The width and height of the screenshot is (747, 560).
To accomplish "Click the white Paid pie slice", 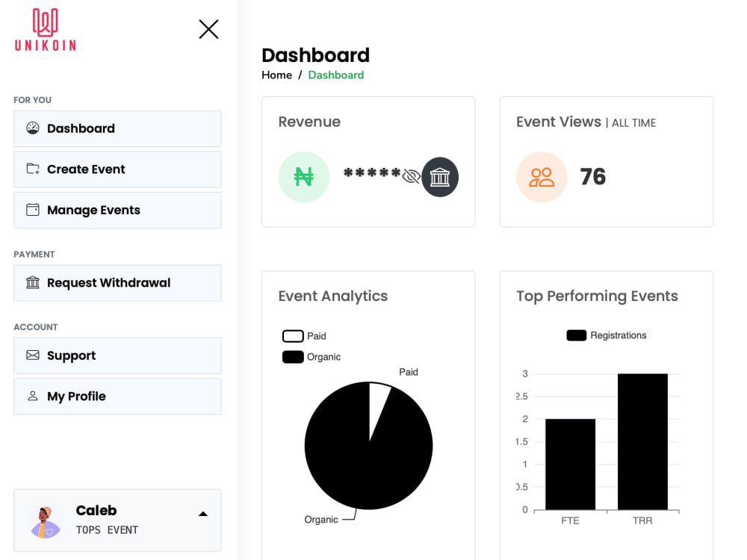I will point(378,405).
